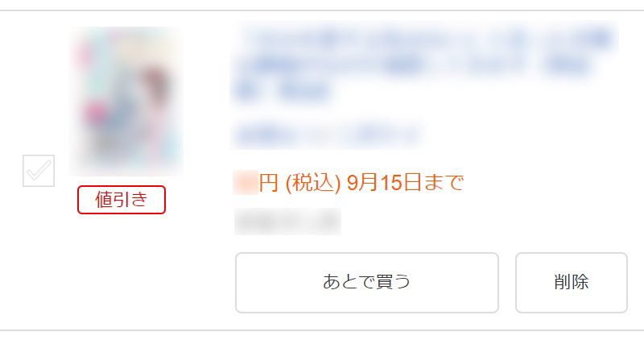
Task: Click the 9月15日まで deadline text
Action: click(x=406, y=183)
